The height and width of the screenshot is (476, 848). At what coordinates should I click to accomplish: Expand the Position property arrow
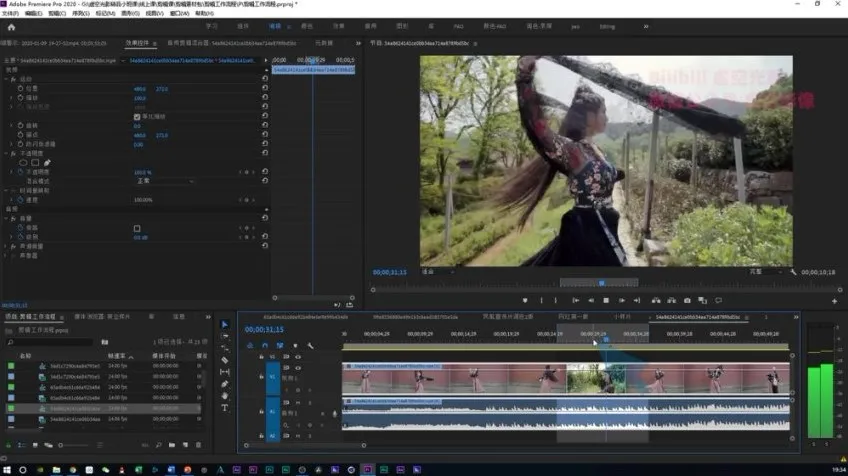[x=12, y=89]
